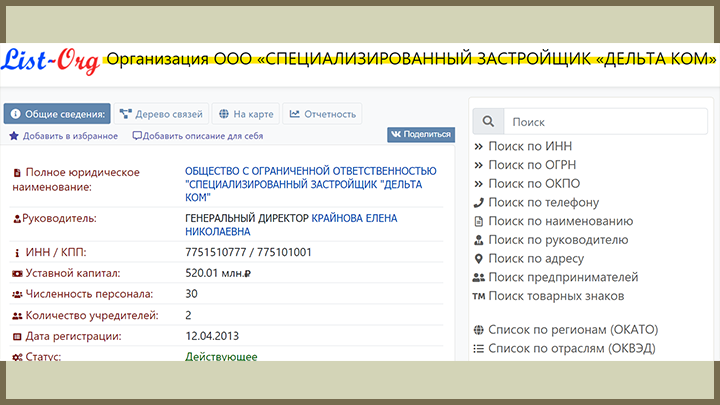Screen dimensions: 720x405
Task: Click the document icon by Полное юридическое наименование
Action: (x=17, y=173)
